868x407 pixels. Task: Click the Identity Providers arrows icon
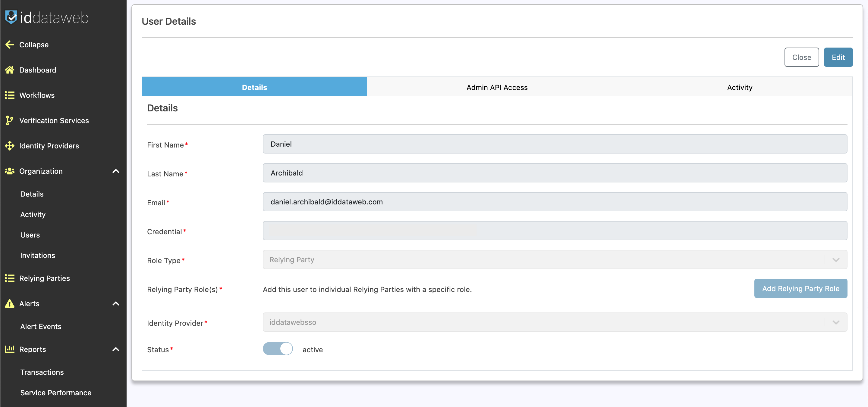point(10,145)
